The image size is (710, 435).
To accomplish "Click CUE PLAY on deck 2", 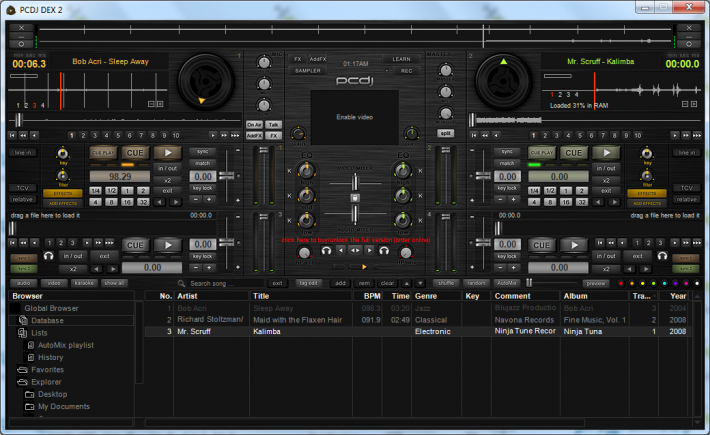I will (542, 153).
